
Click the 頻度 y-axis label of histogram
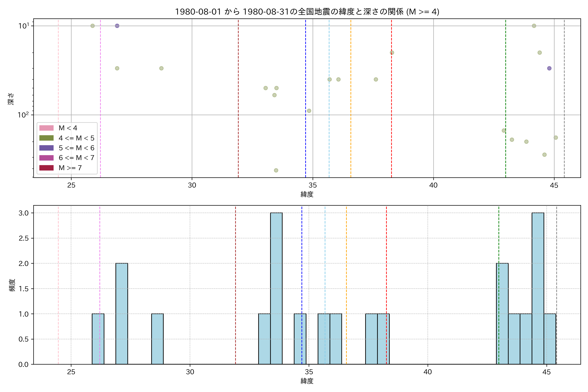point(12,285)
